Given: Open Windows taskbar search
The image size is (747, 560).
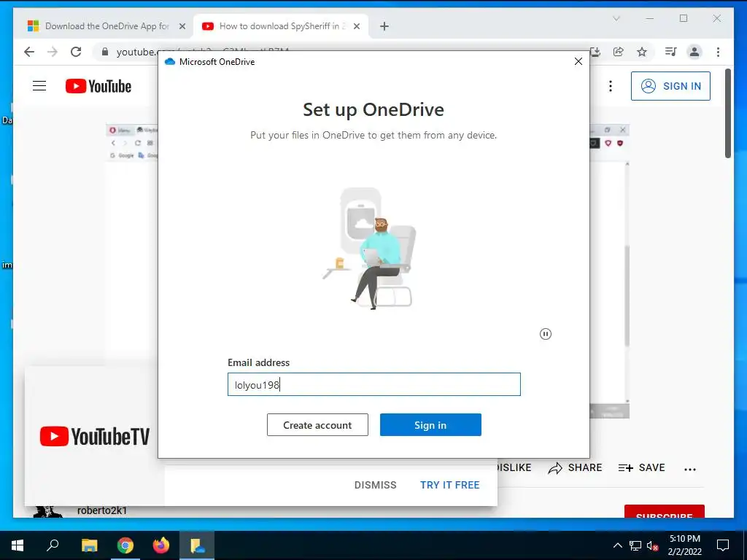Looking at the screenshot, I should click(53, 545).
